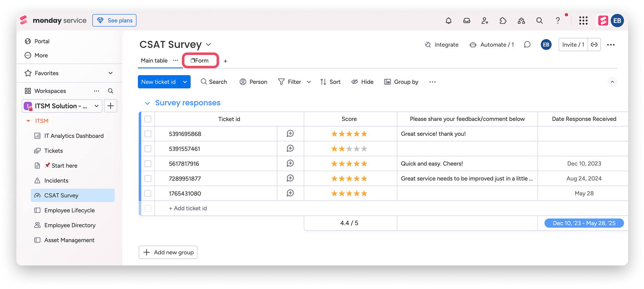Tick the select-all checkbox in header row

148,119
